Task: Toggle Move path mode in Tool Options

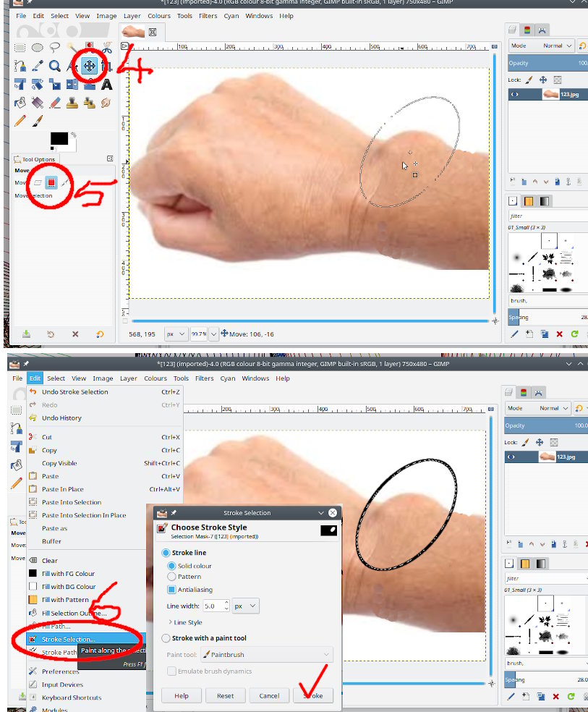Action: click(x=65, y=182)
